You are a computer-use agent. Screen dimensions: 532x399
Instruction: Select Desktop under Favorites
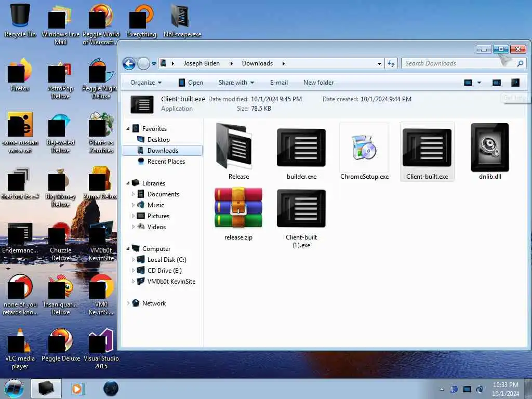pyautogui.click(x=158, y=139)
